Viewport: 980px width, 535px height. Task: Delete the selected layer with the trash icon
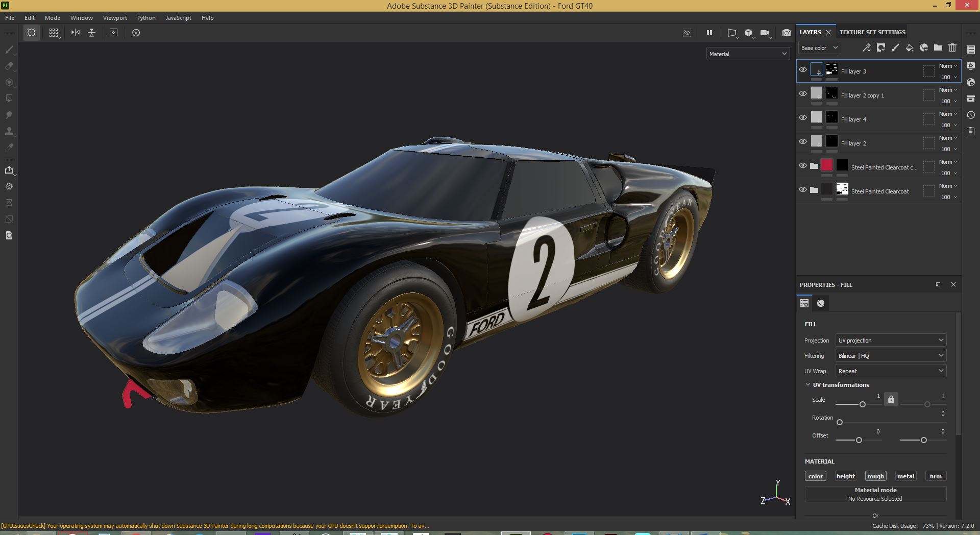click(952, 47)
